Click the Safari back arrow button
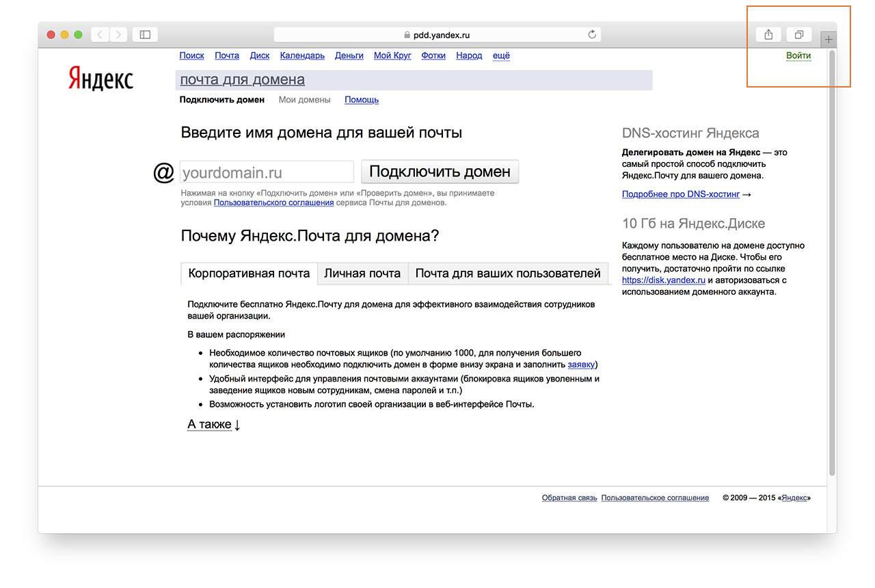 click(x=100, y=35)
